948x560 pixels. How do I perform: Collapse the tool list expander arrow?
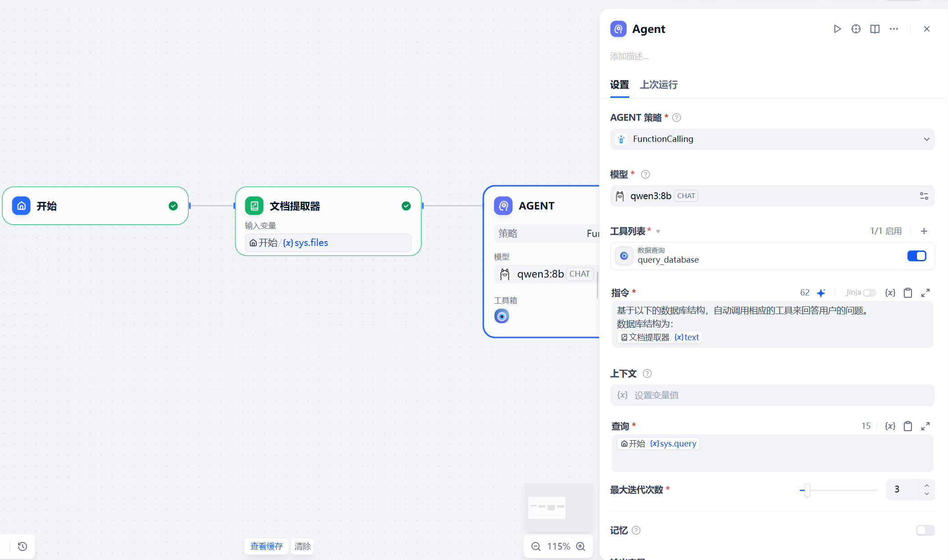(658, 232)
